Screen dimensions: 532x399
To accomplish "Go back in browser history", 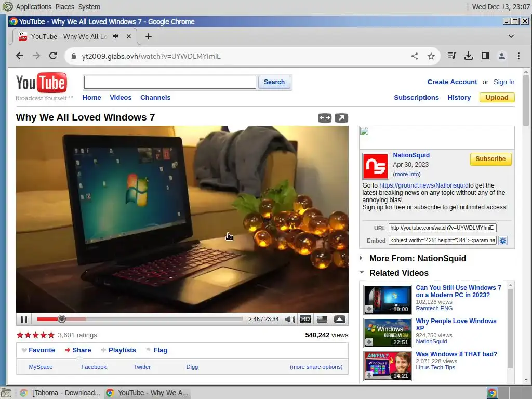I will pyautogui.click(x=20, y=56).
